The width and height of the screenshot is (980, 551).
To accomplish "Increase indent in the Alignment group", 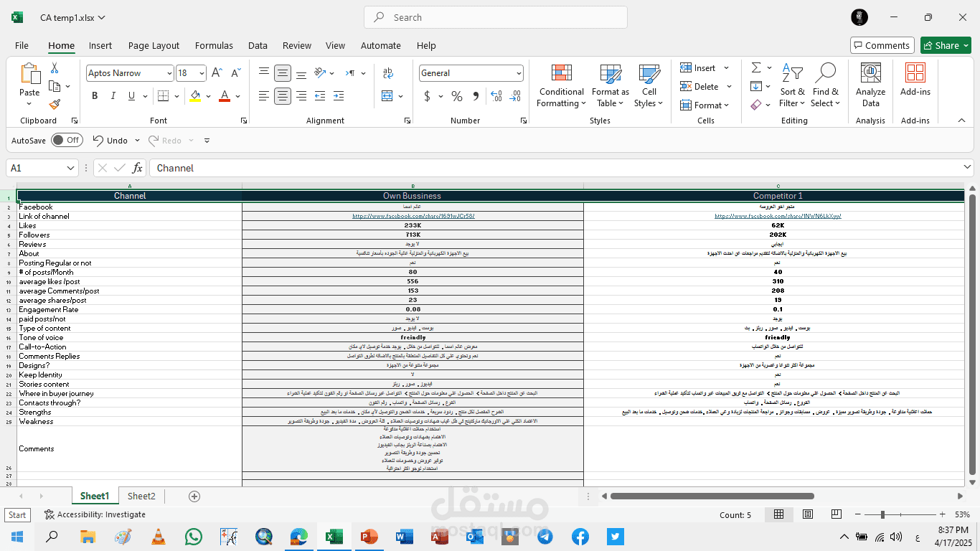I will click(339, 96).
